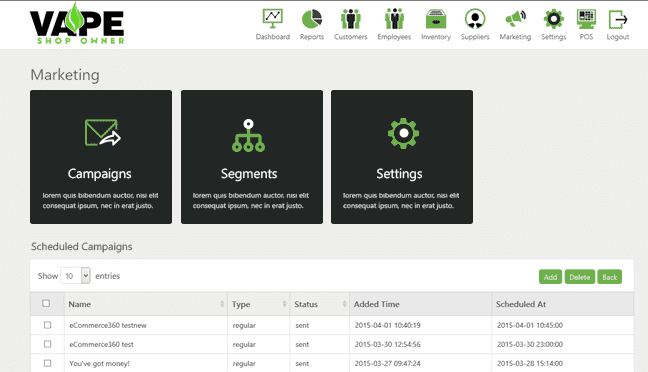Open the Reports pie chart icon
Viewport: 648px width, 372px height.
(312, 19)
